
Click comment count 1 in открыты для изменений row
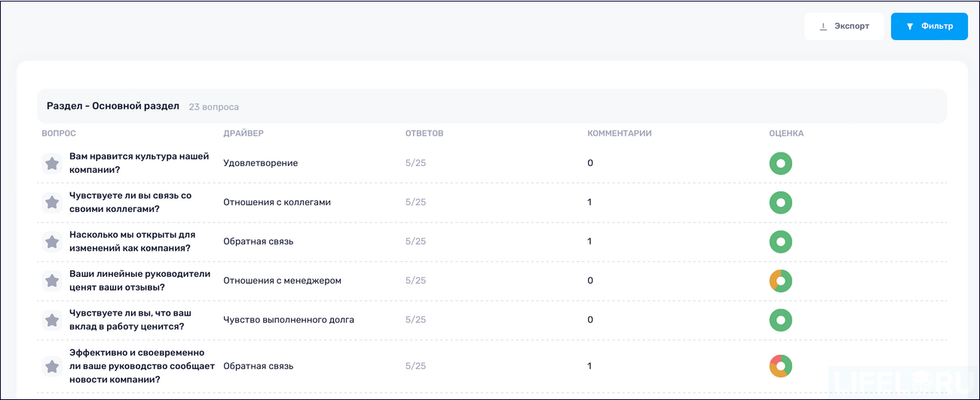click(590, 242)
